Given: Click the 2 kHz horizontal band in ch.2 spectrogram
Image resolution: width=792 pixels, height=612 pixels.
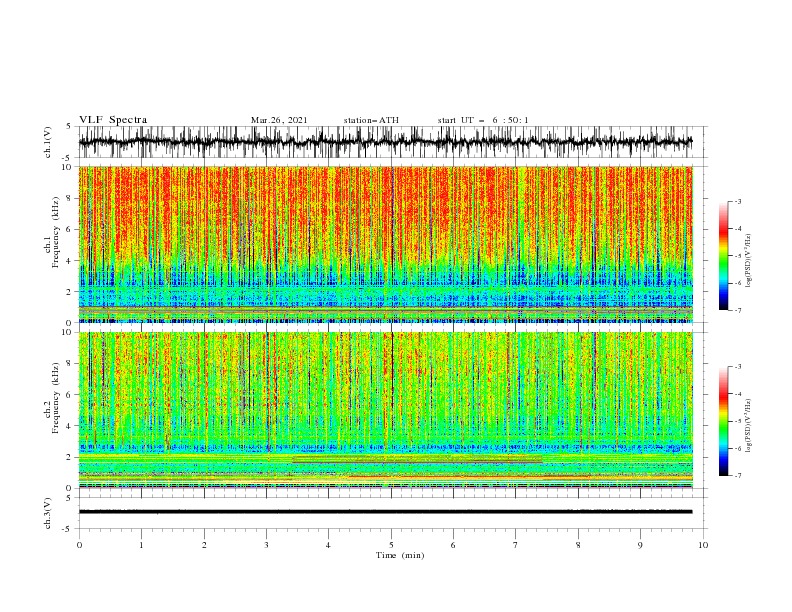Looking at the screenshot, I should pos(385,458).
